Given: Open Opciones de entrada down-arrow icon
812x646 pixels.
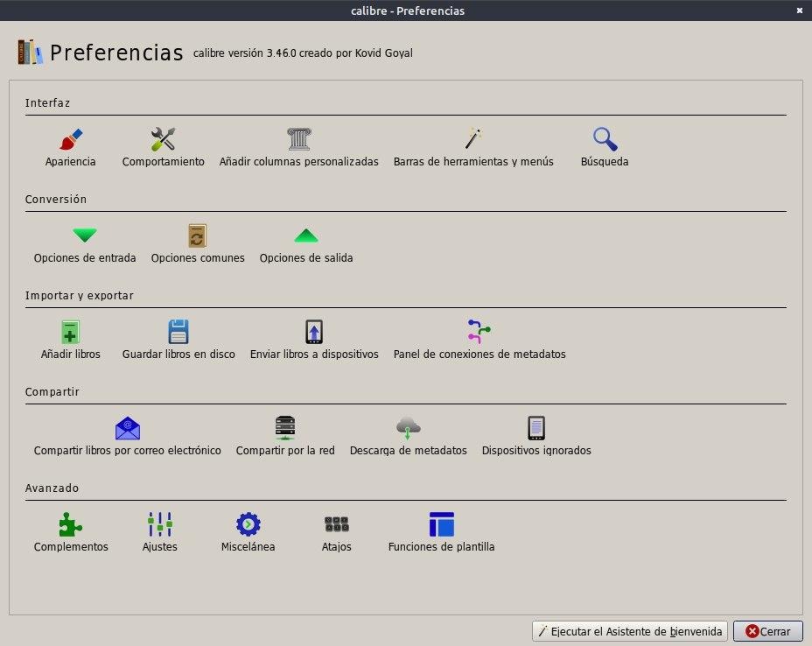Looking at the screenshot, I should click(x=85, y=235).
